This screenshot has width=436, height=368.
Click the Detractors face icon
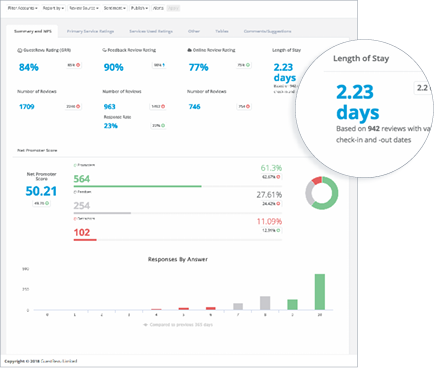75,219
